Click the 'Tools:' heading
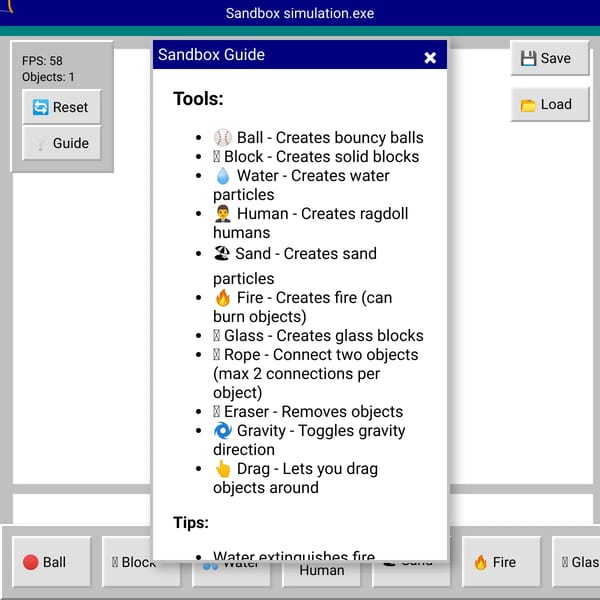The width and height of the screenshot is (600, 600). pos(198,99)
